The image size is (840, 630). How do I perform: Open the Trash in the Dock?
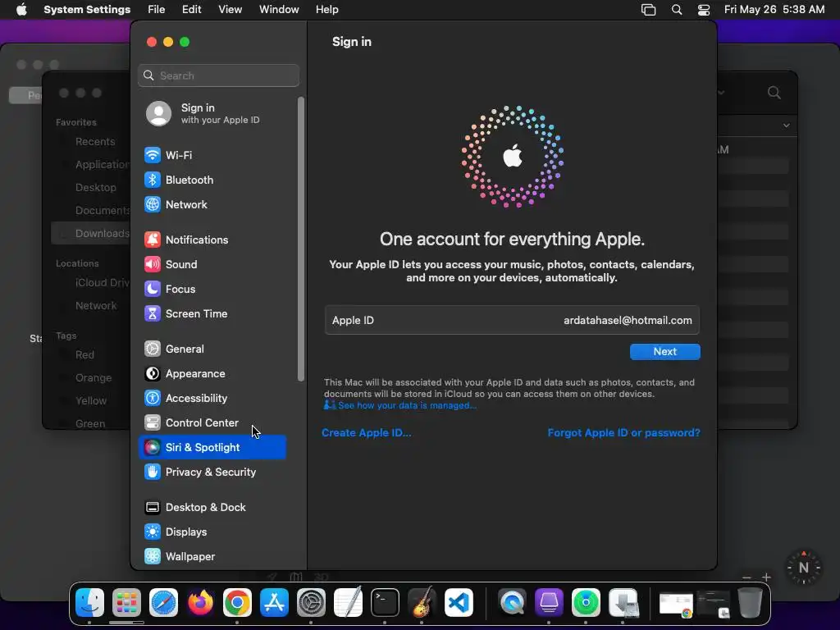point(750,603)
